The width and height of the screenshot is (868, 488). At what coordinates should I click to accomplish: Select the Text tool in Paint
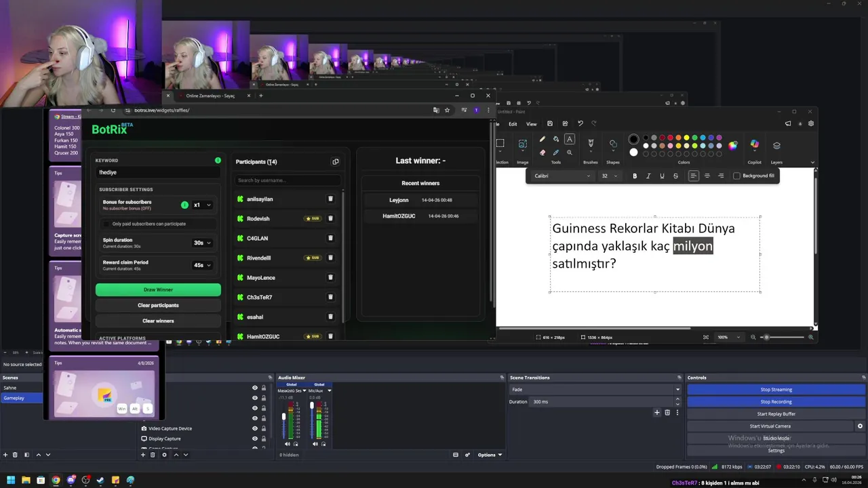tap(570, 139)
